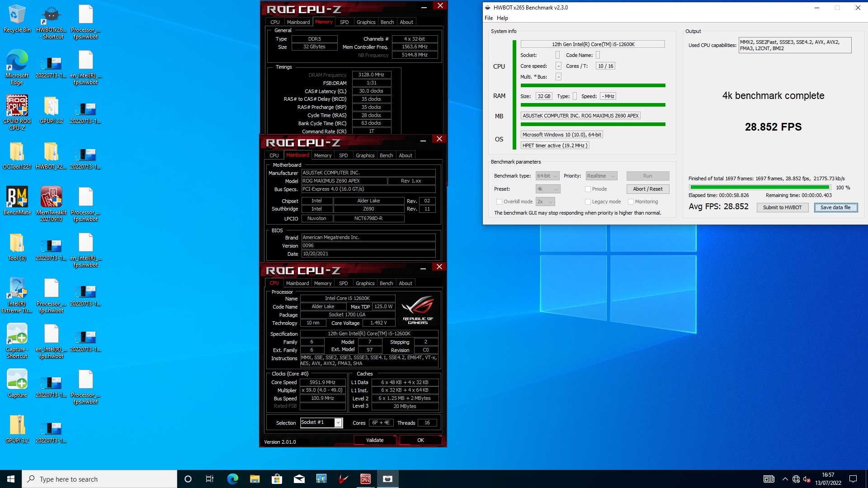This screenshot has height=488, width=868.
Task: Open Bench tab in middle CPU-Z window
Action: pos(386,155)
